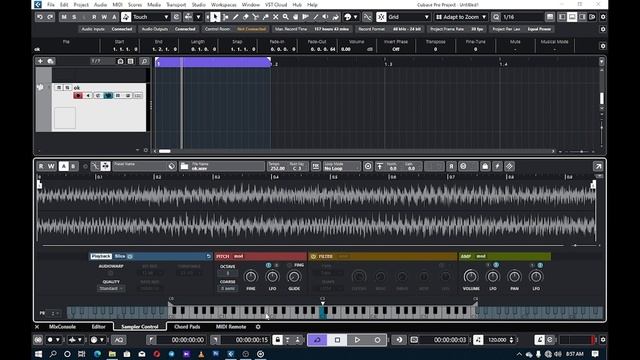Image resolution: width=640 pixels, height=360 pixels.
Task: Click the purple audio event in timeline
Action: click(x=213, y=62)
